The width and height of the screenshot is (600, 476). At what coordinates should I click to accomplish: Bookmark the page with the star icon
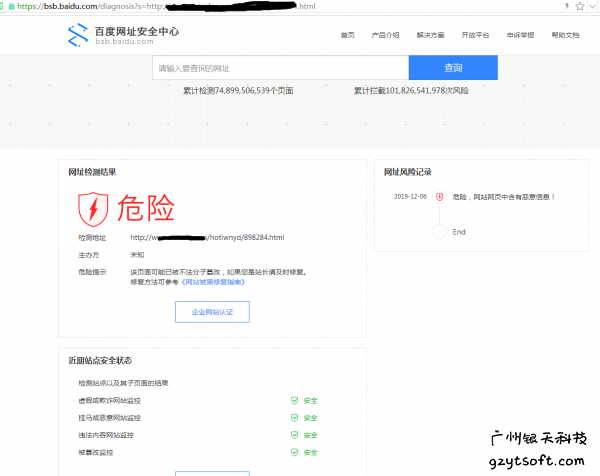(580, 6)
